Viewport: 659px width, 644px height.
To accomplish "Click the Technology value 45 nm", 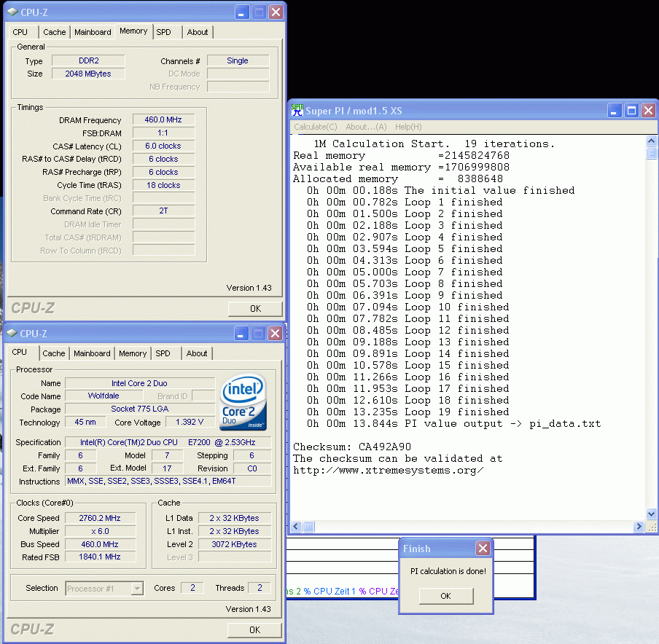I will tap(85, 422).
